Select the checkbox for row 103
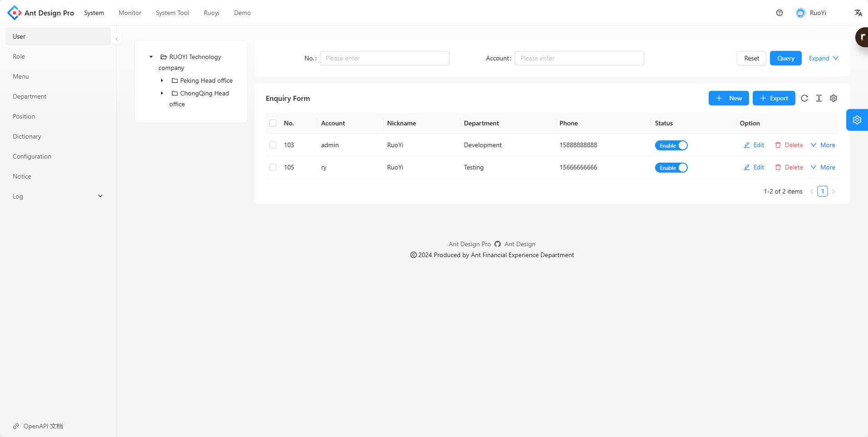Screen dimensions: 868x437 tap(273, 145)
